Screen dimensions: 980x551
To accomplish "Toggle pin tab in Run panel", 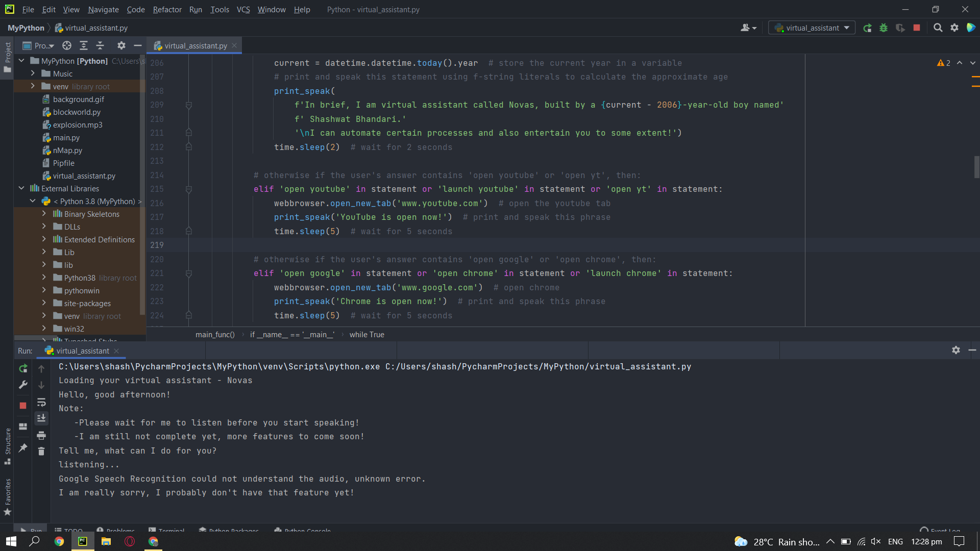I will (23, 447).
